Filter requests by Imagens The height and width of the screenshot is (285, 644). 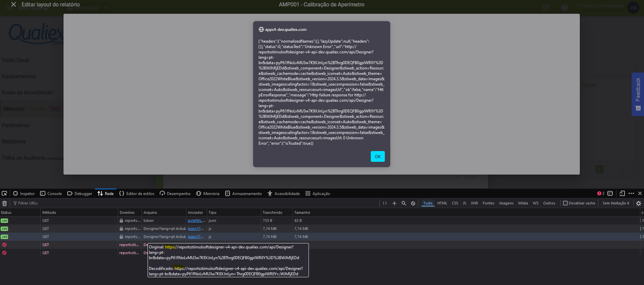pyautogui.click(x=506, y=203)
